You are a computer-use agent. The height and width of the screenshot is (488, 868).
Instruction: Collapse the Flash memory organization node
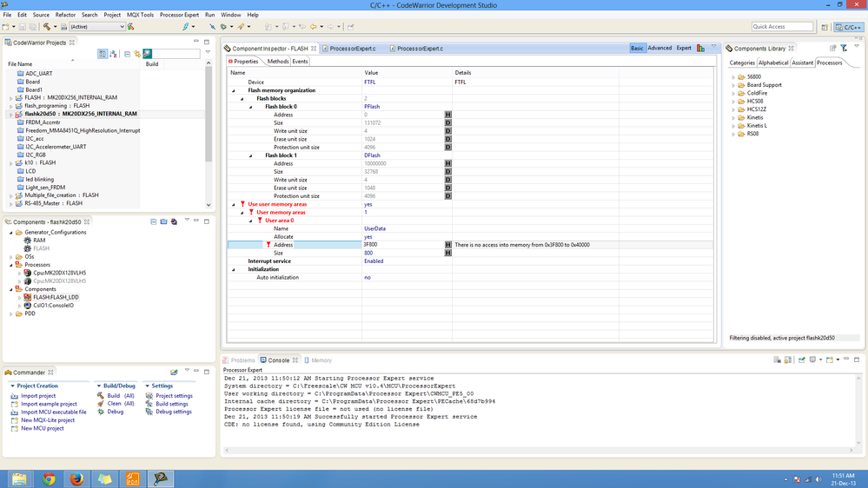pyautogui.click(x=233, y=90)
